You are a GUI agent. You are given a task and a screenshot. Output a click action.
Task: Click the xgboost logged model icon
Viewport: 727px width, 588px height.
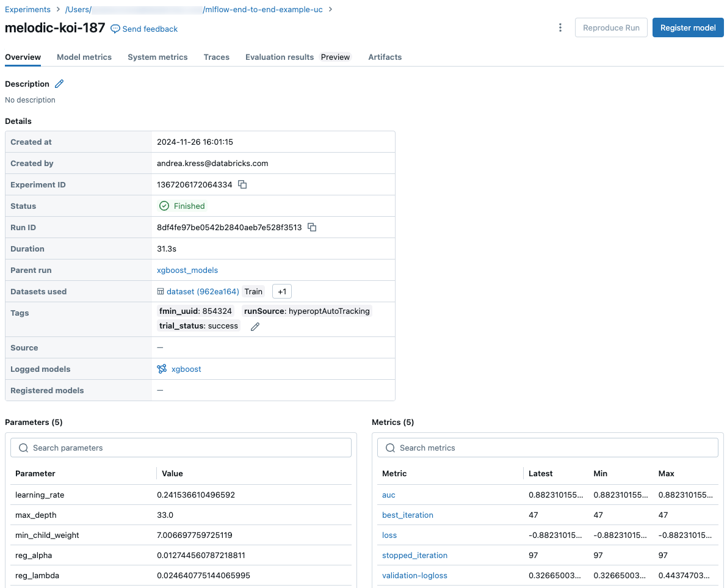[162, 369]
